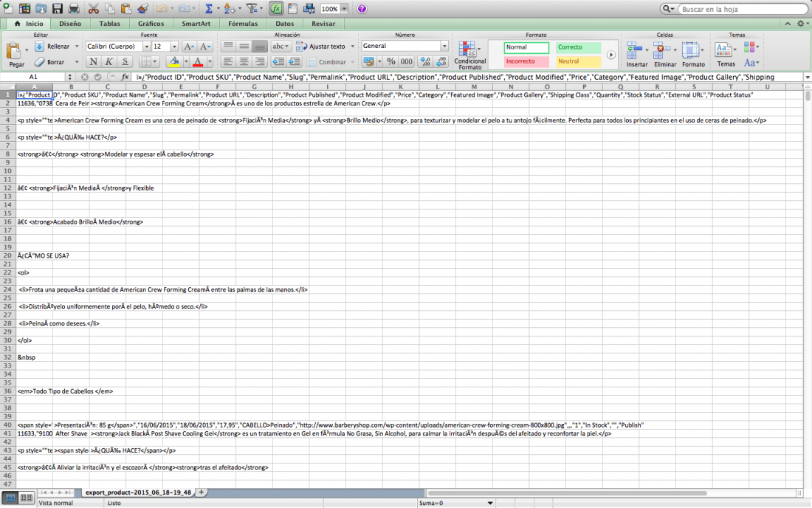This screenshot has width=812, height=508.
Task: Click the paste clipboard icon in the top toolbar
Action: [125, 8]
